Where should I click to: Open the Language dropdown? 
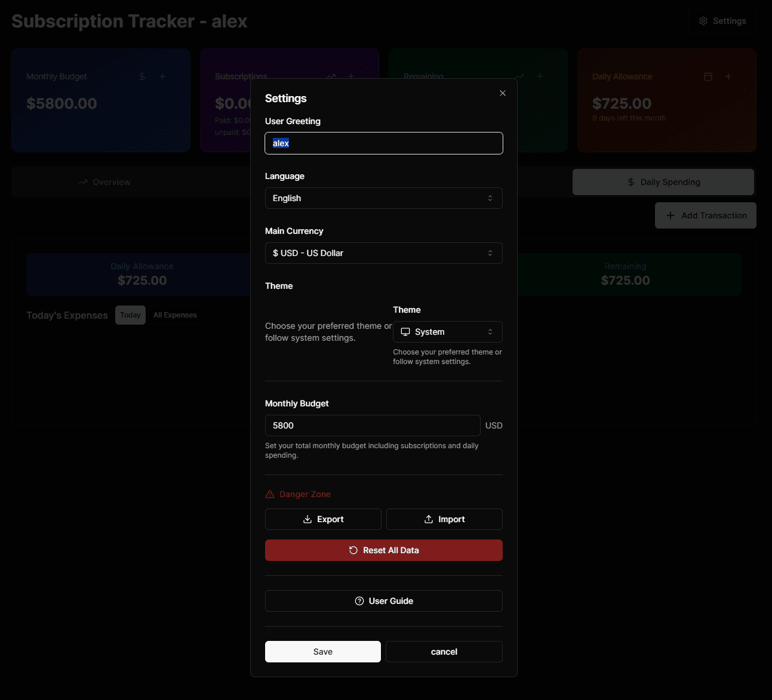point(383,198)
